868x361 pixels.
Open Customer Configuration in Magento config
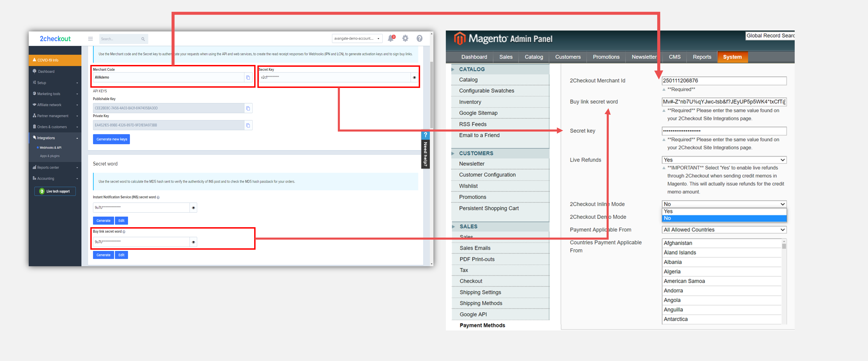click(x=487, y=175)
